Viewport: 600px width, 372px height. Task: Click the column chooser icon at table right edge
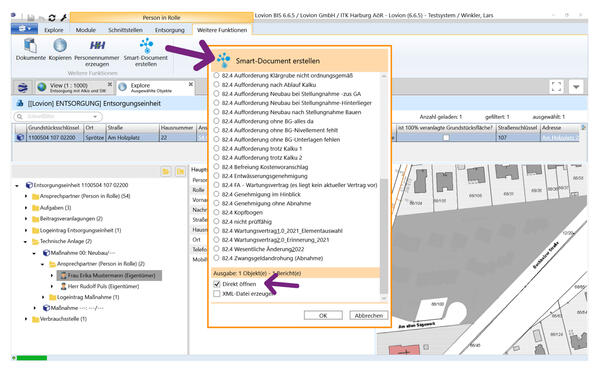[583, 127]
